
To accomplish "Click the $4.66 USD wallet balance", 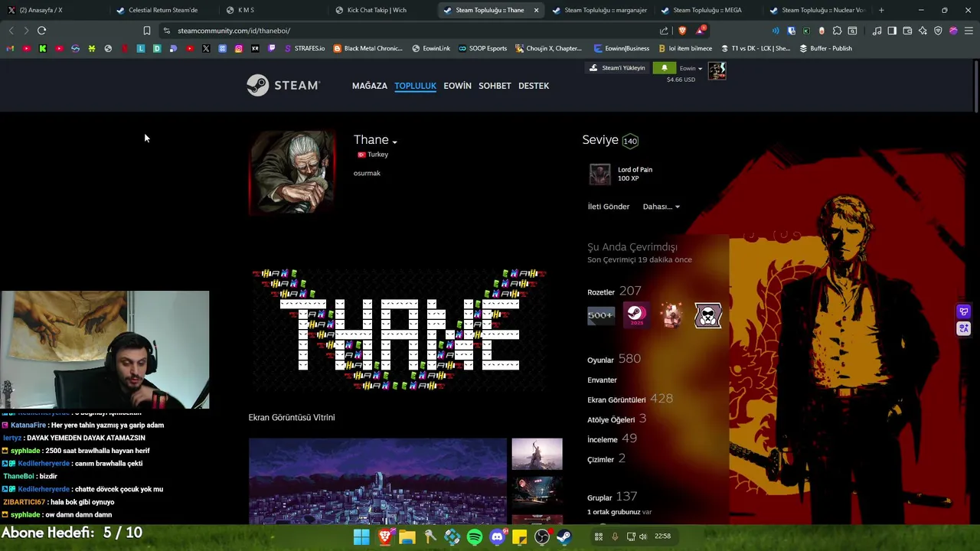I will (x=681, y=80).
